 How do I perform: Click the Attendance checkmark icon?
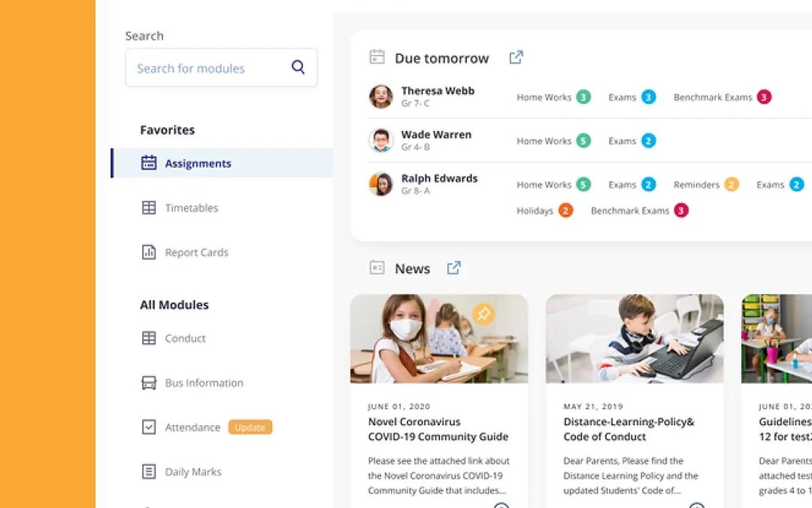(x=149, y=427)
